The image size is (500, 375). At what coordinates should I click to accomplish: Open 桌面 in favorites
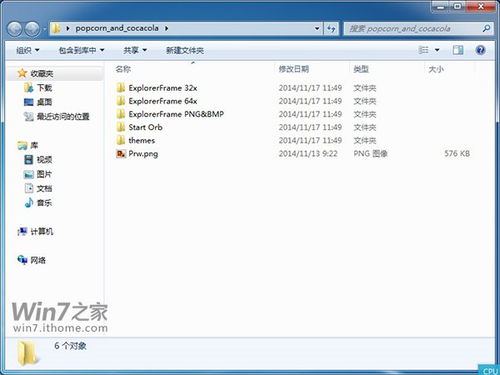(44, 102)
